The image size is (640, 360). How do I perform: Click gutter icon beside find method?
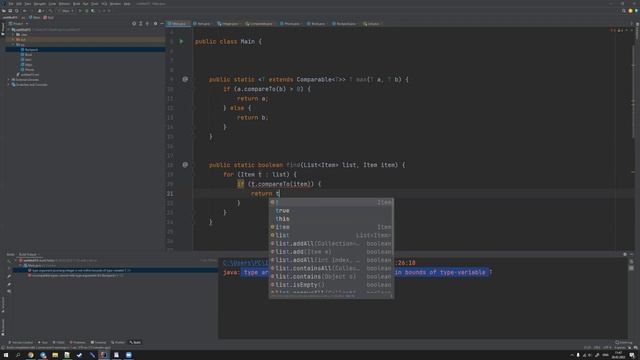point(185,165)
